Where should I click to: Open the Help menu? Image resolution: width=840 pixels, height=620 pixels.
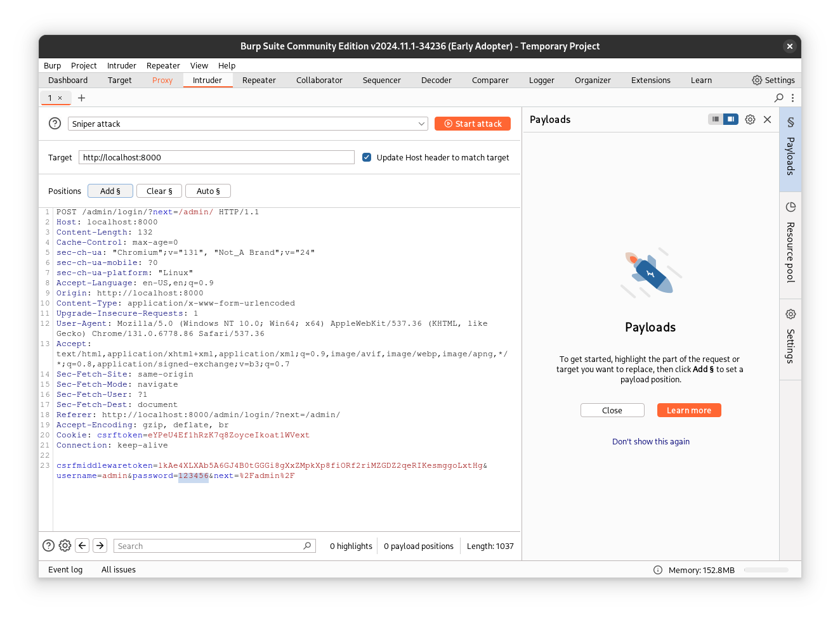[x=227, y=65]
